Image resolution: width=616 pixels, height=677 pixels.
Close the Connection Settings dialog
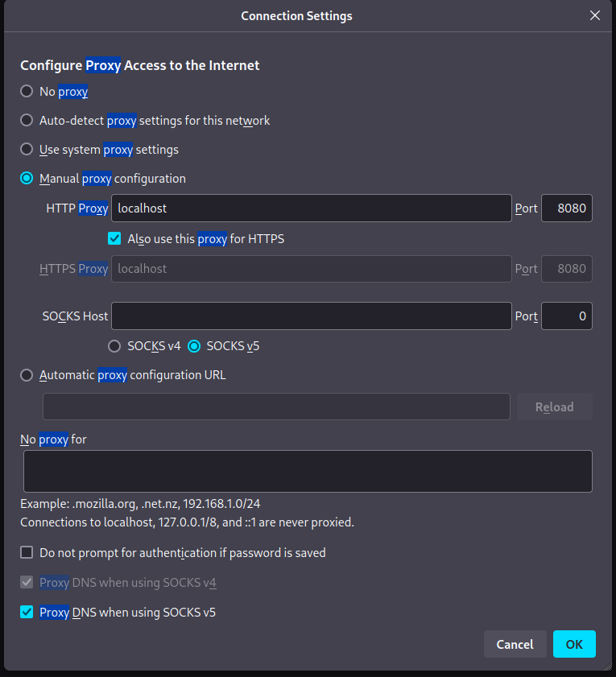point(595,15)
